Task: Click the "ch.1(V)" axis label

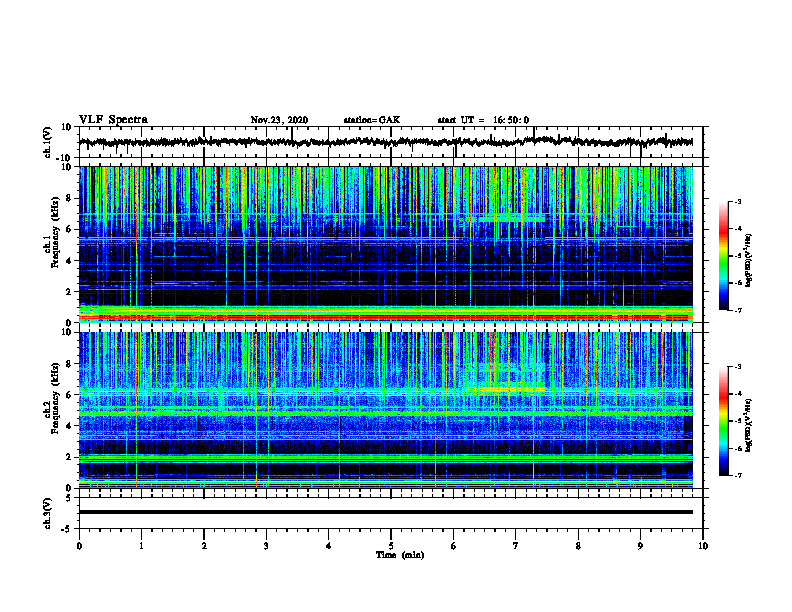Action: 48,142
